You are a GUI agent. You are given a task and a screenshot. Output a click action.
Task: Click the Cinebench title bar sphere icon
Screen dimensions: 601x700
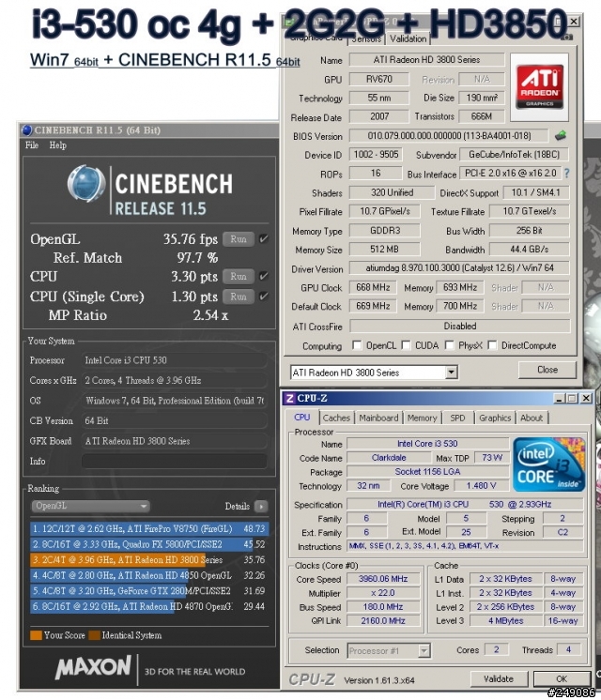tap(27, 129)
